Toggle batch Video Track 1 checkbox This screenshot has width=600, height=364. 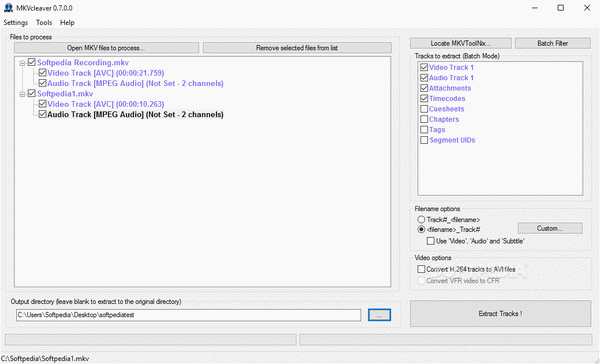424,67
